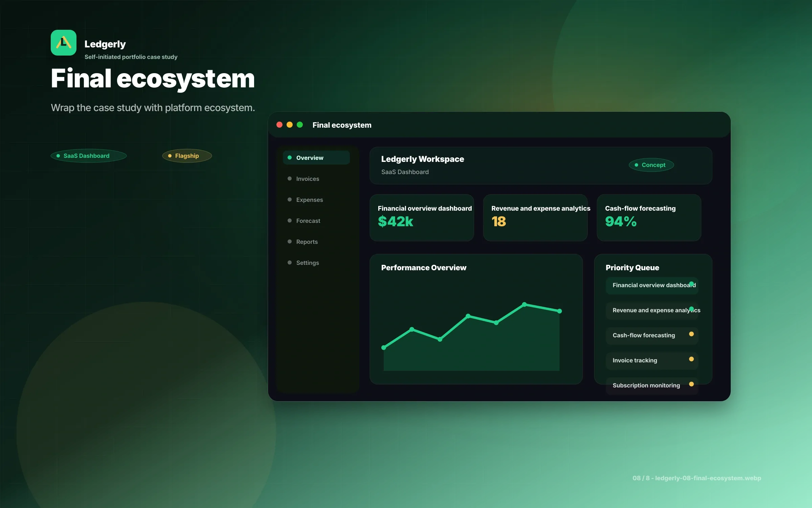Viewport: 812px width, 508px height.
Task: Click the SaaS Dashboard tag pill
Action: tap(89, 156)
